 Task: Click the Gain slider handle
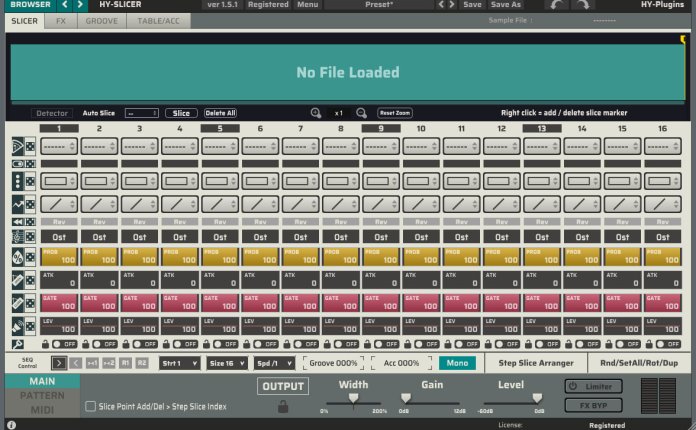406,398
